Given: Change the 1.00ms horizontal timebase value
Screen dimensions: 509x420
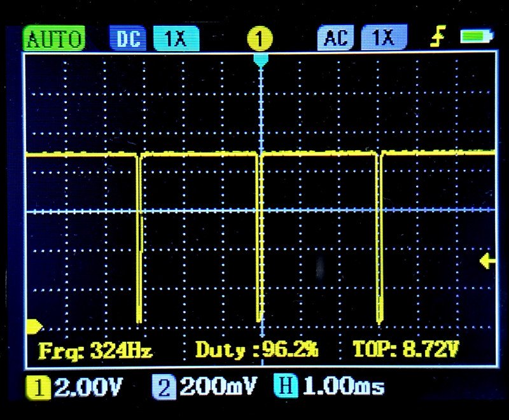Looking at the screenshot, I should coord(343,387).
